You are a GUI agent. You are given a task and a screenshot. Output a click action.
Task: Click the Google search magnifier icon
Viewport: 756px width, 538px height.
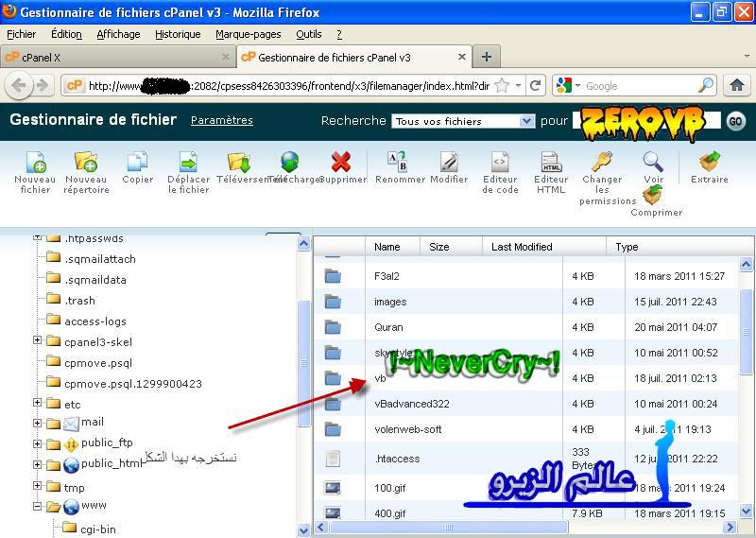coord(705,86)
